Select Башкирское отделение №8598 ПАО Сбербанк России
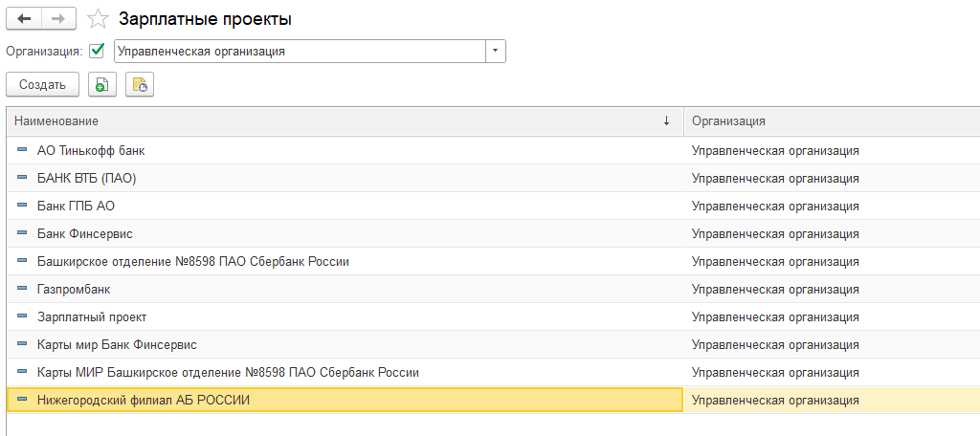The image size is (980, 436). click(192, 261)
